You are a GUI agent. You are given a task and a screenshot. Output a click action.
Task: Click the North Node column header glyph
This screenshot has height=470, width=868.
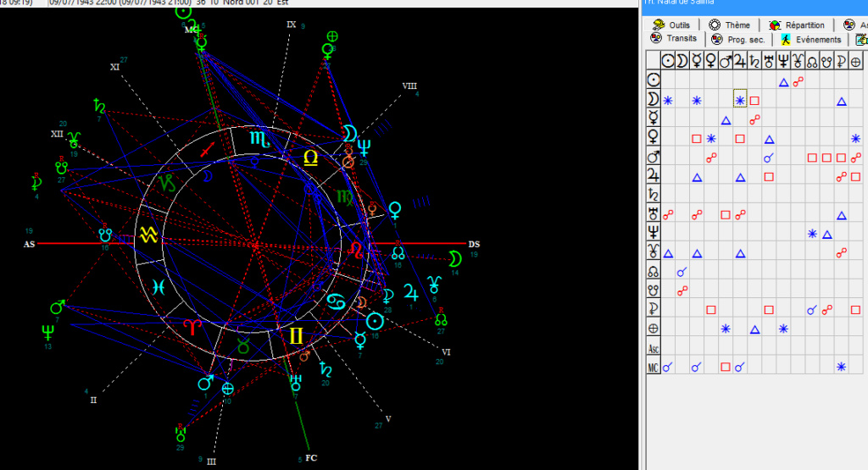(811, 60)
